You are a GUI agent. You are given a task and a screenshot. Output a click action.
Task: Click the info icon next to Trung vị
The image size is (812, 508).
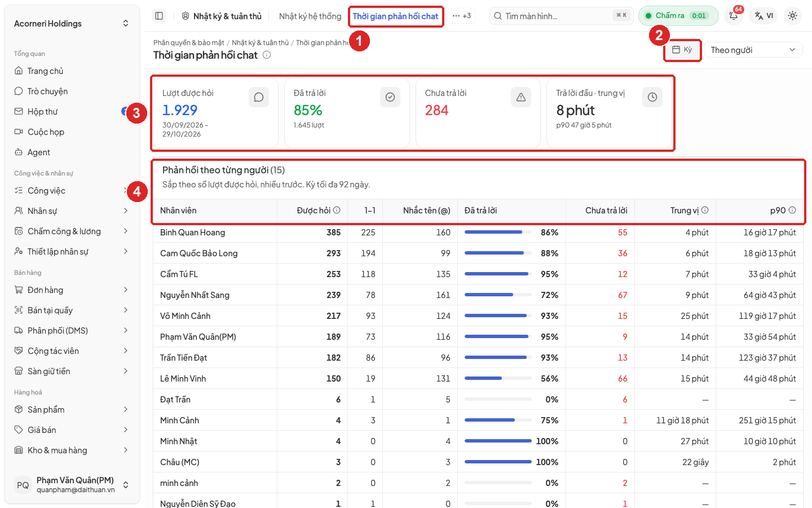[x=705, y=210]
